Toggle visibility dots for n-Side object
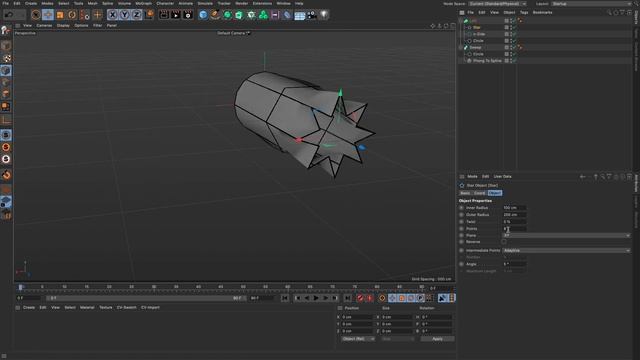 coord(511,34)
